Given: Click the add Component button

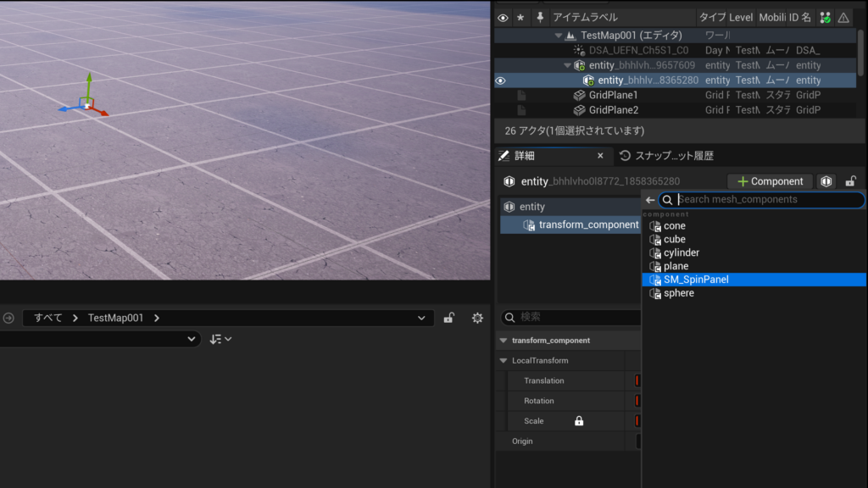Looking at the screenshot, I should 770,181.
